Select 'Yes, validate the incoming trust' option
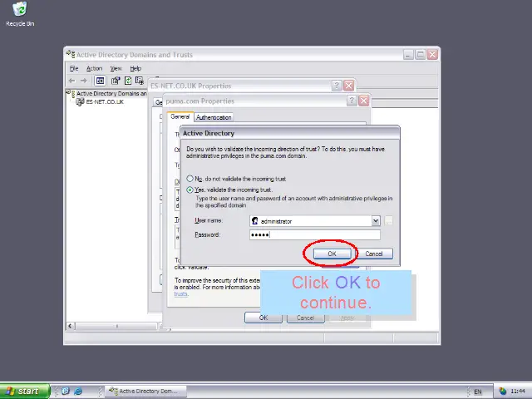The image size is (532, 399). 190,190
